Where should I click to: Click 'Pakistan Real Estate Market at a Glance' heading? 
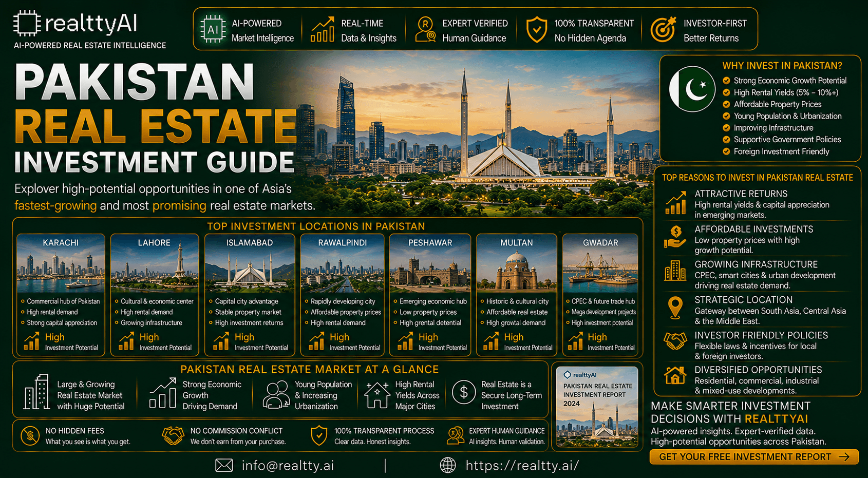[x=310, y=369]
